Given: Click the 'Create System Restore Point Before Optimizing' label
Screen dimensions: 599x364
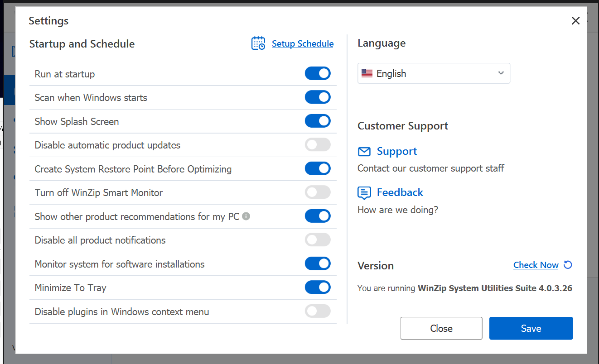Looking at the screenshot, I should tap(133, 169).
